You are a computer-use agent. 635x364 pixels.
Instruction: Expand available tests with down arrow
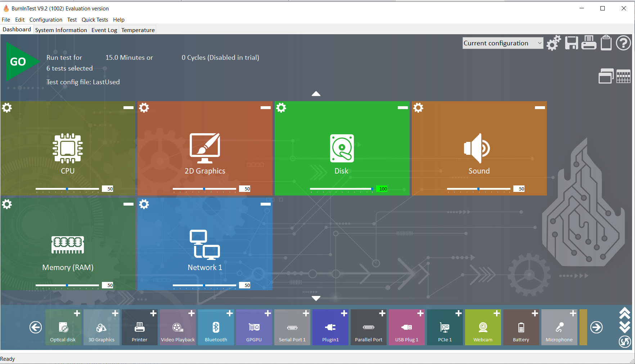(316, 298)
